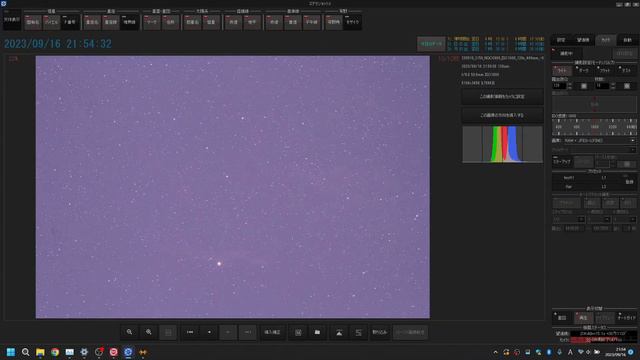
Task: Open the tone curve S icon
Action: 358,332
